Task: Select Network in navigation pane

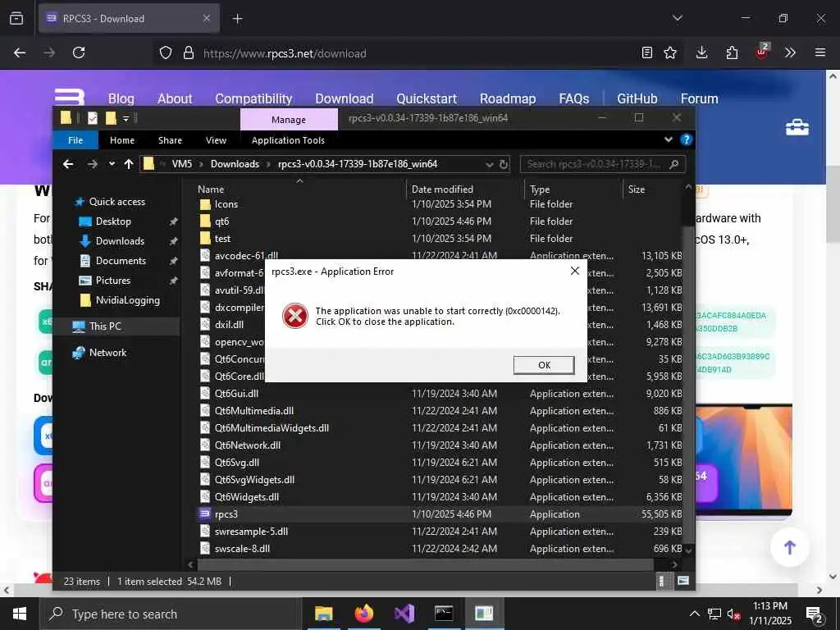Action: [x=107, y=353]
